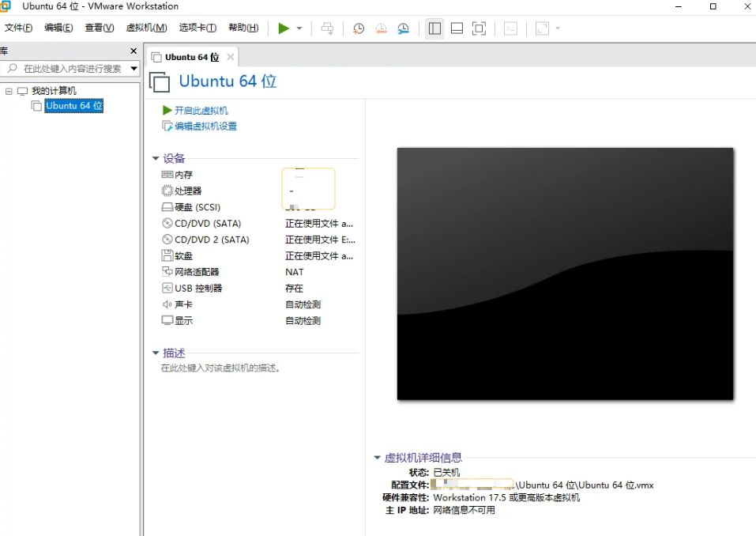
Task: Select the 显示 device row
Action: coord(258,320)
